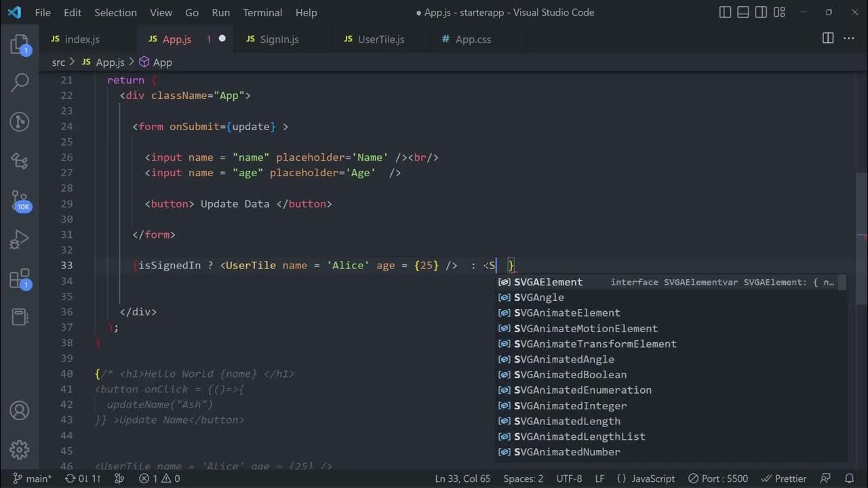Select SVGAnimatedInteger suggestion
This screenshot has width=868, height=488.
click(671, 406)
